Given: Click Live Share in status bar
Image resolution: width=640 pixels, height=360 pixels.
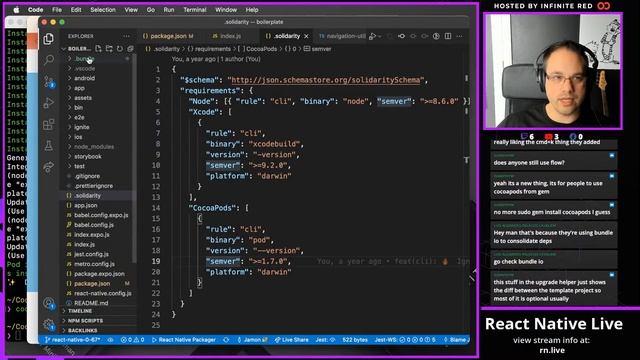Looking at the screenshot, I should [x=291, y=340].
